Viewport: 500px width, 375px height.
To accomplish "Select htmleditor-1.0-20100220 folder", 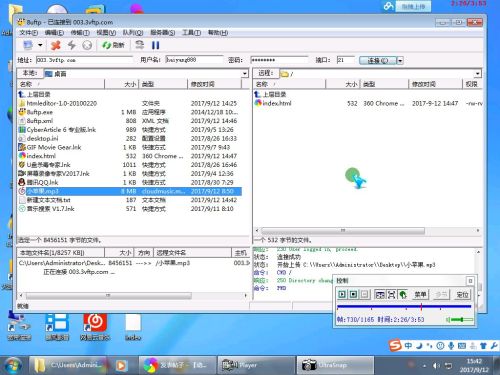I will click(x=58, y=103).
